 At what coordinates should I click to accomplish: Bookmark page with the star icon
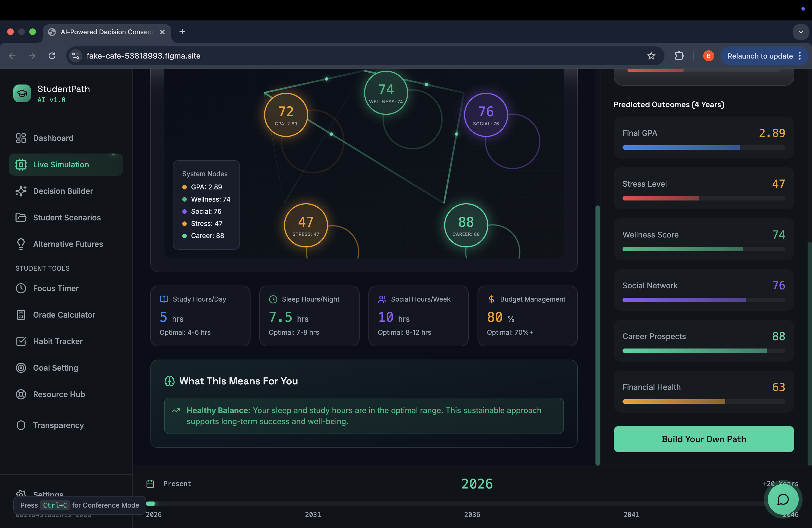click(651, 56)
